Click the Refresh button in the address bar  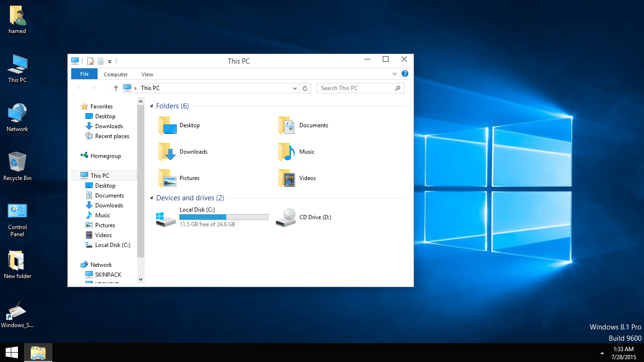point(305,88)
